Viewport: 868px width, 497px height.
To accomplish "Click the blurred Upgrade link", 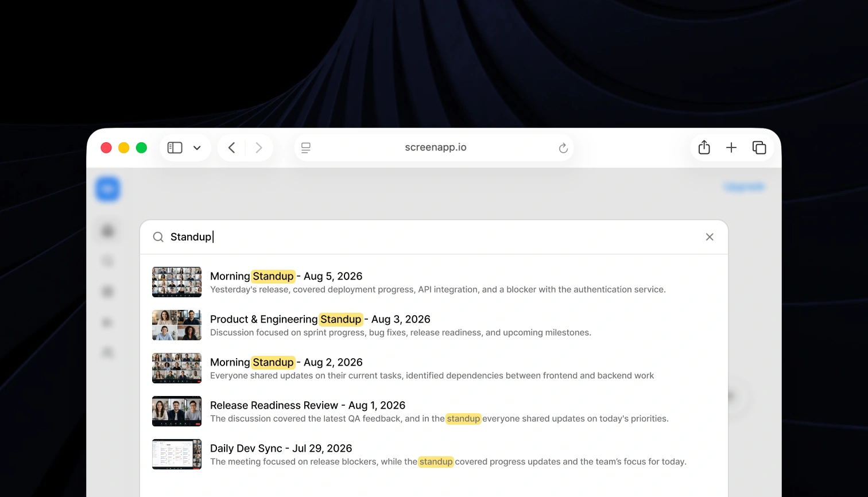I will click(x=744, y=187).
